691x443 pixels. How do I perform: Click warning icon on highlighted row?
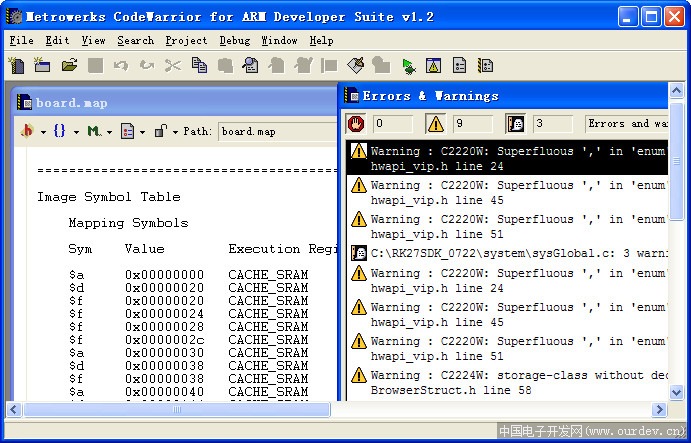pos(359,151)
